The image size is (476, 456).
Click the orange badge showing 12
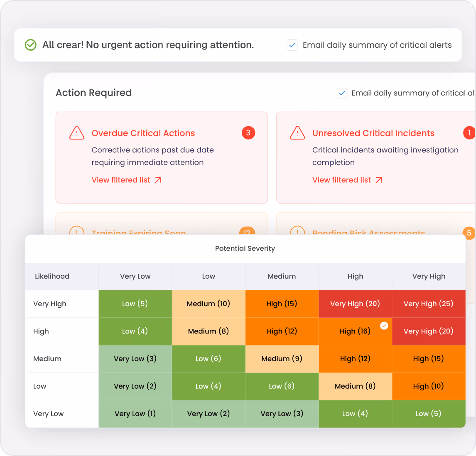pyautogui.click(x=247, y=231)
